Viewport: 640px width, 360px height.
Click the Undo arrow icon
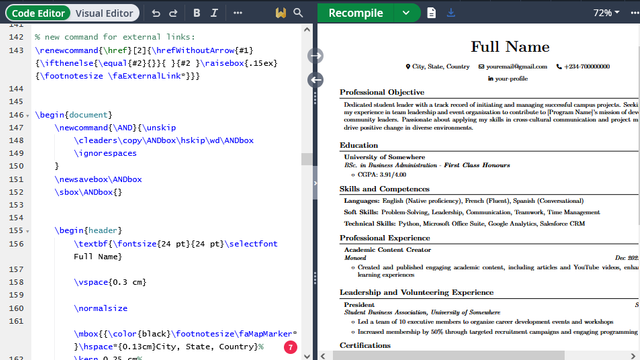coord(156,13)
